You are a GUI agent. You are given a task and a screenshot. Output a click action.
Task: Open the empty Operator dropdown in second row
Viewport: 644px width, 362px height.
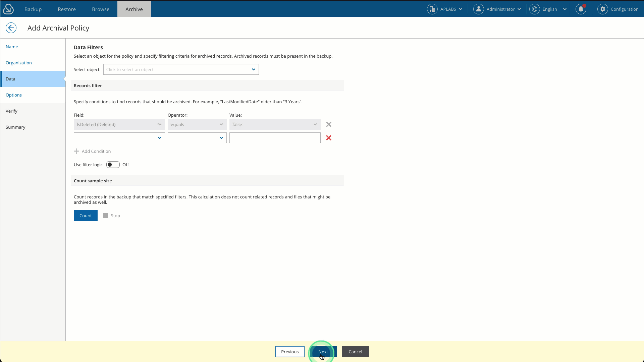tap(197, 138)
